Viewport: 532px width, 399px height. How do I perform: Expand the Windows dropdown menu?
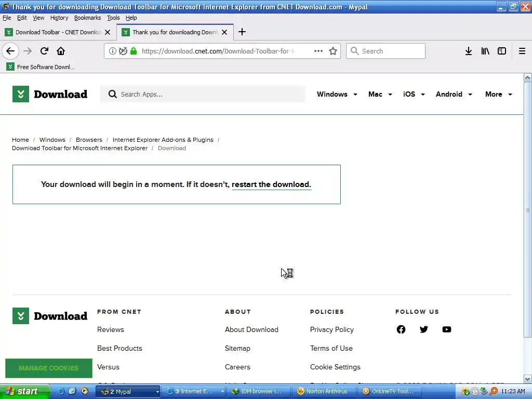point(337,95)
